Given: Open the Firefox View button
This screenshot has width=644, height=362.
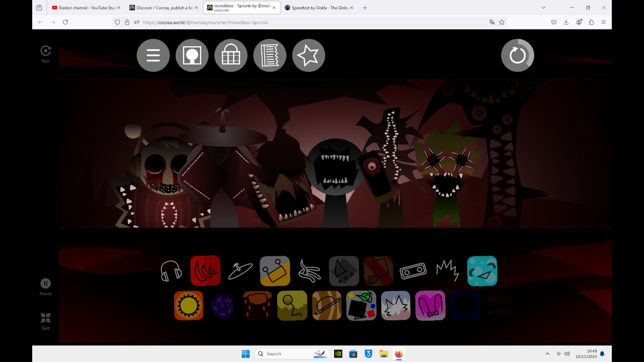Looking at the screenshot, I should tap(39, 8).
